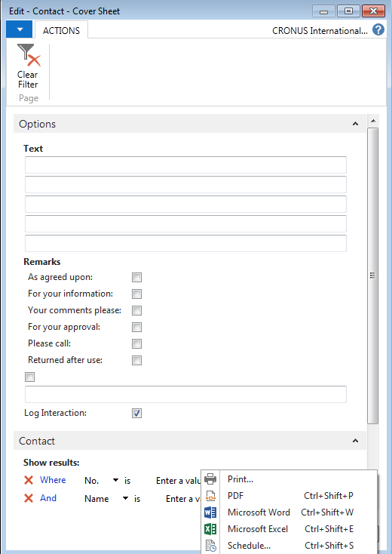The image size is (392, 554).
Task: Enable the 'Please call' checkbox
Action: pyautogui.click(x=137, y=343)
